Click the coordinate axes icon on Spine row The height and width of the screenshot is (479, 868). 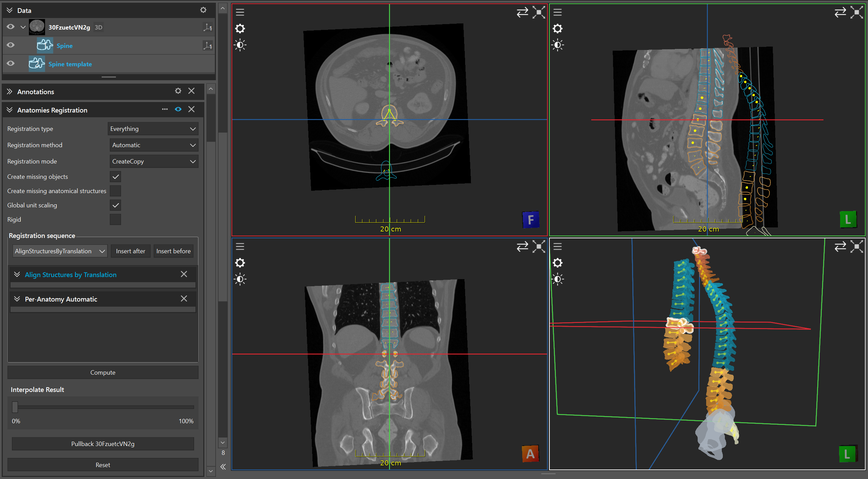coord(207,45)
